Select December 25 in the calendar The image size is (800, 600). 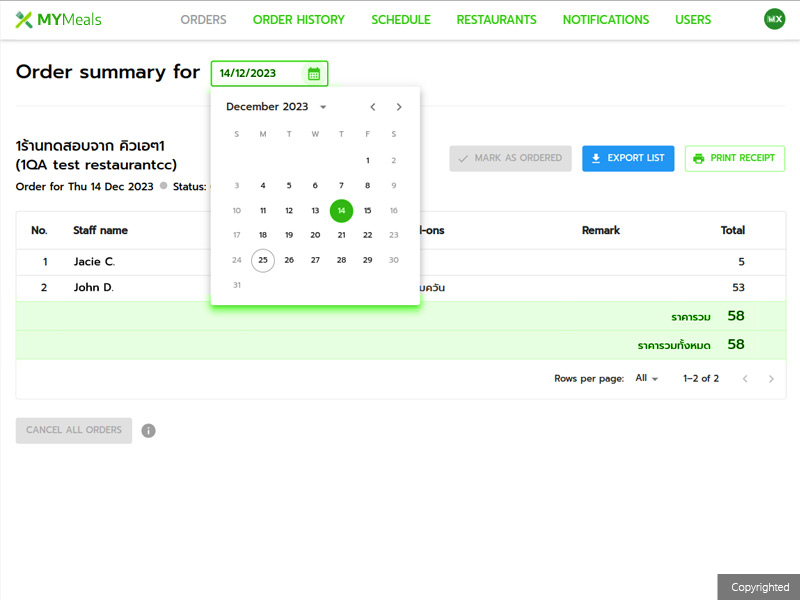point(263,260)
